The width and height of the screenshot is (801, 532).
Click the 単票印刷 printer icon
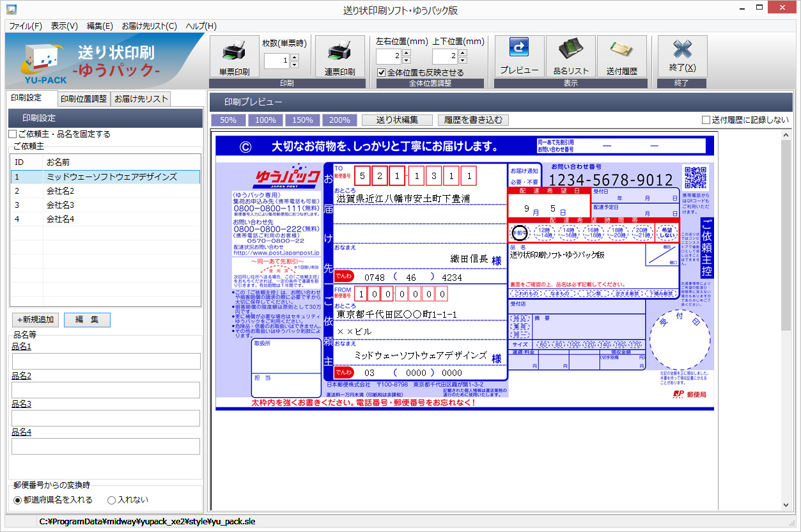click(234, 56)
